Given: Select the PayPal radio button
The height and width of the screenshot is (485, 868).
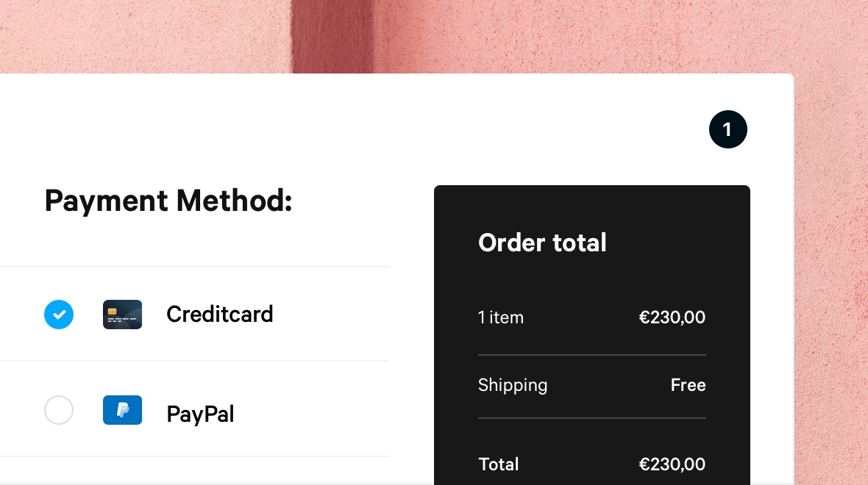Looking at the screenshot, I should 59,410.
